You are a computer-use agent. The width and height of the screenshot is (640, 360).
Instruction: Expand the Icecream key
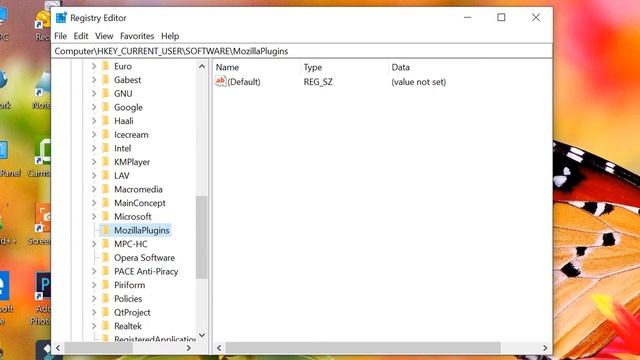click(x=94, y=135)
